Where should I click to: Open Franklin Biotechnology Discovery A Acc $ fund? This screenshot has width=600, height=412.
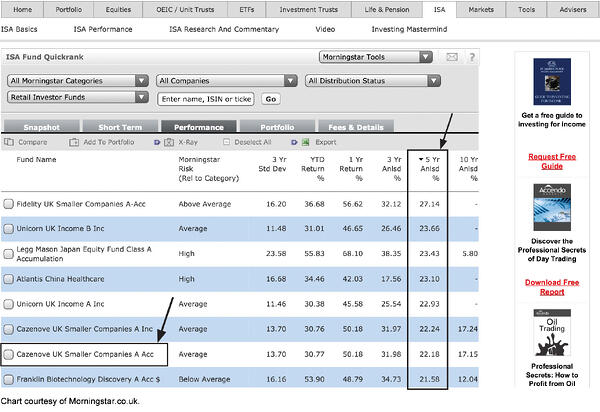click(88, 379)
